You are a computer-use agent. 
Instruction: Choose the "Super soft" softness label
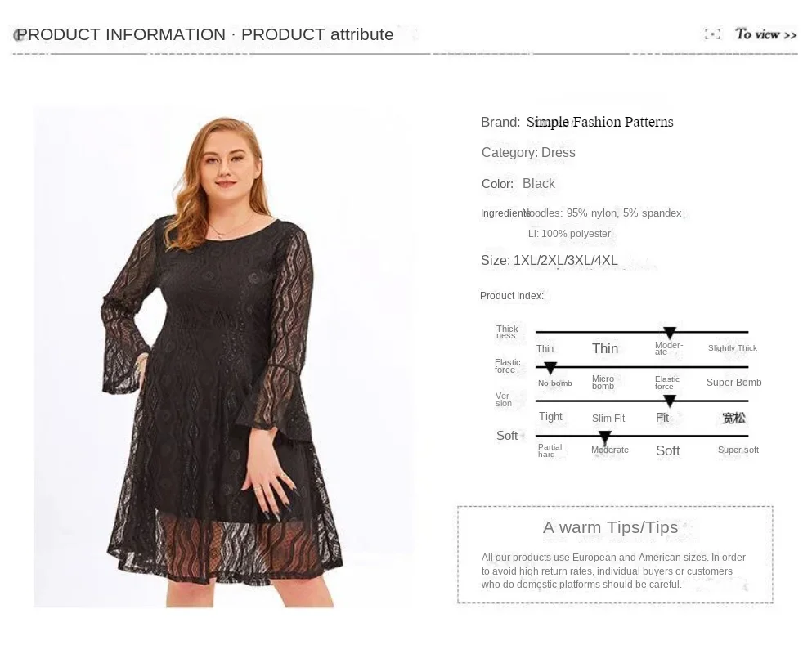pyautogui.click(x=738, y=450)
